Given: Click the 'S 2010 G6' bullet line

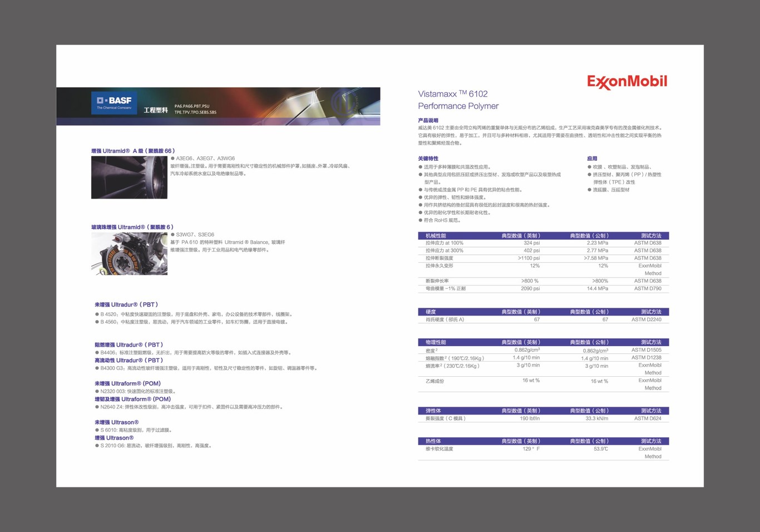Looking at the screenshot, I should click(x=154, y=446).
